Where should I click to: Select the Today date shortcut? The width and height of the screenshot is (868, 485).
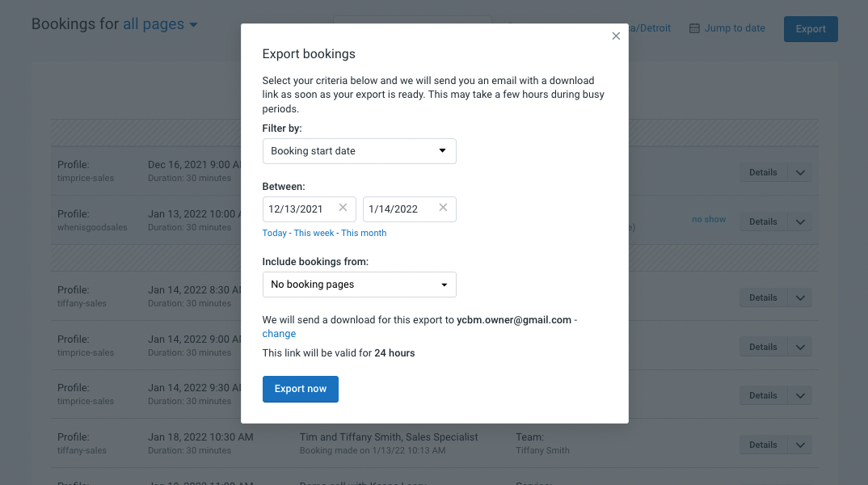274,232
